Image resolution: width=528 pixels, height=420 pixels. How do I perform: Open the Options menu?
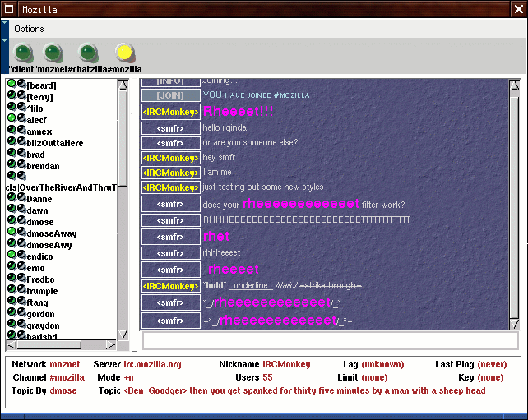tap(29, 29)
